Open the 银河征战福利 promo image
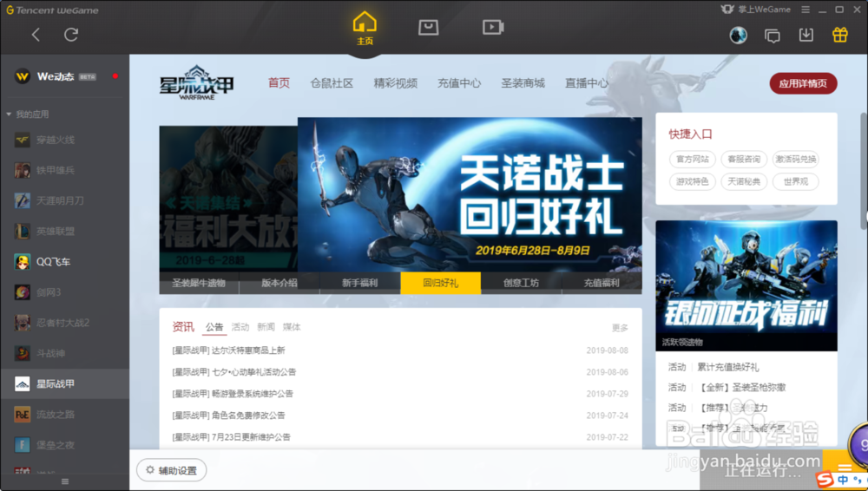 [746, 285]
